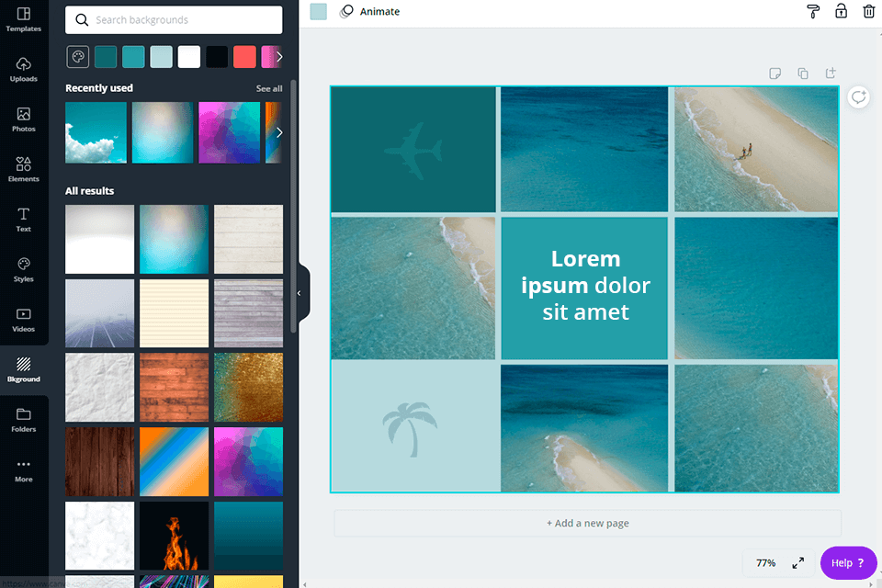Click the lock icon in top toolbar
Screen dimensions: 882x588
point(841,12)
